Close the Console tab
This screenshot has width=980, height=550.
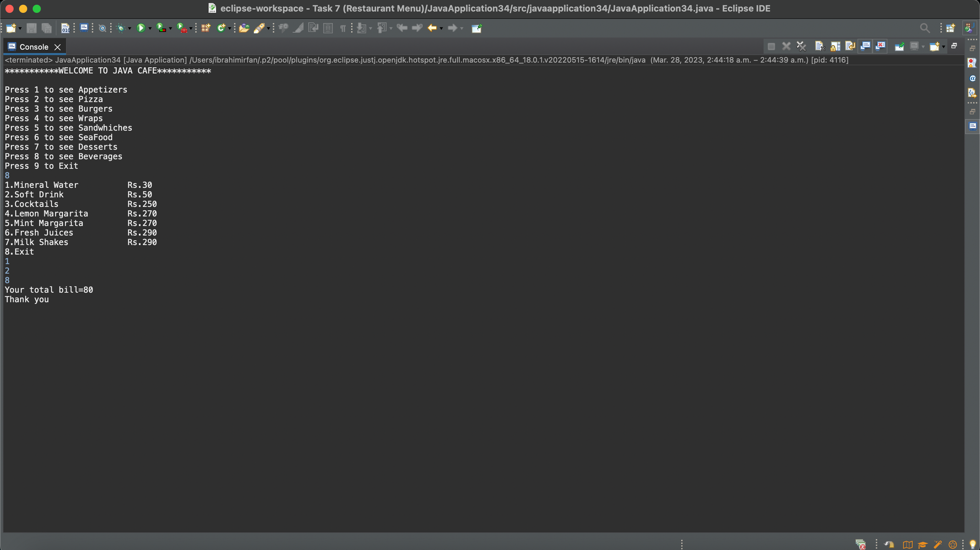(57, 47)
